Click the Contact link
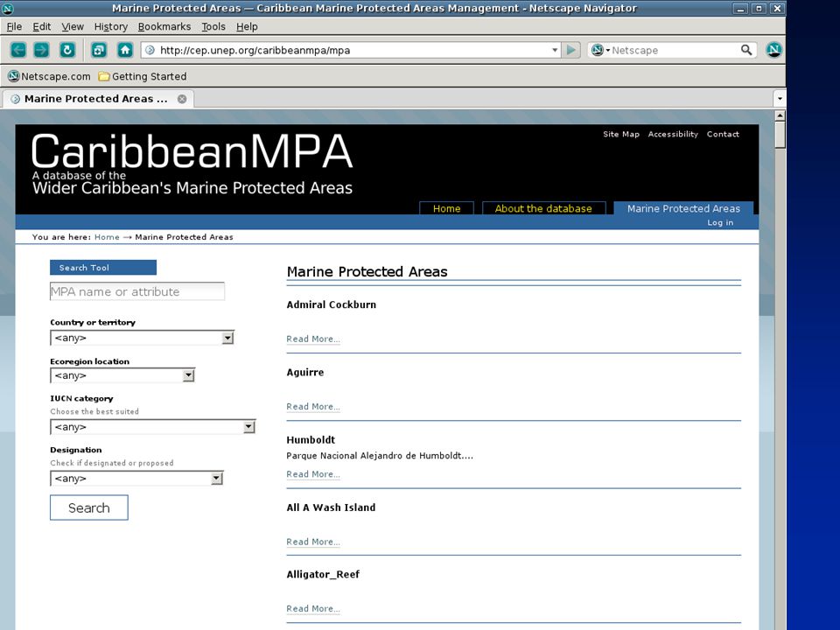Screen dimensions: 840x630 click(x=723, y=134)
